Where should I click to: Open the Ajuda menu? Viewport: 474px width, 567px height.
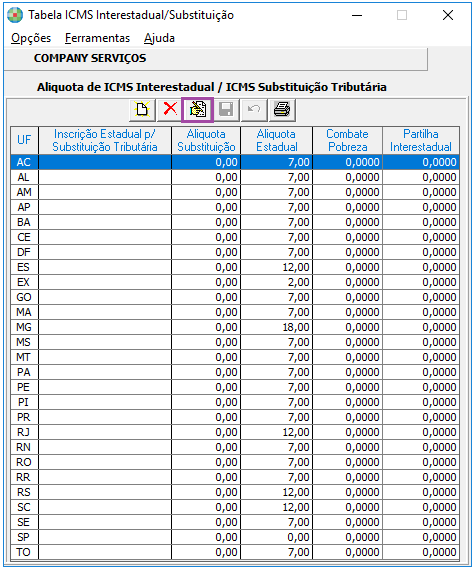tap(159, 38)
